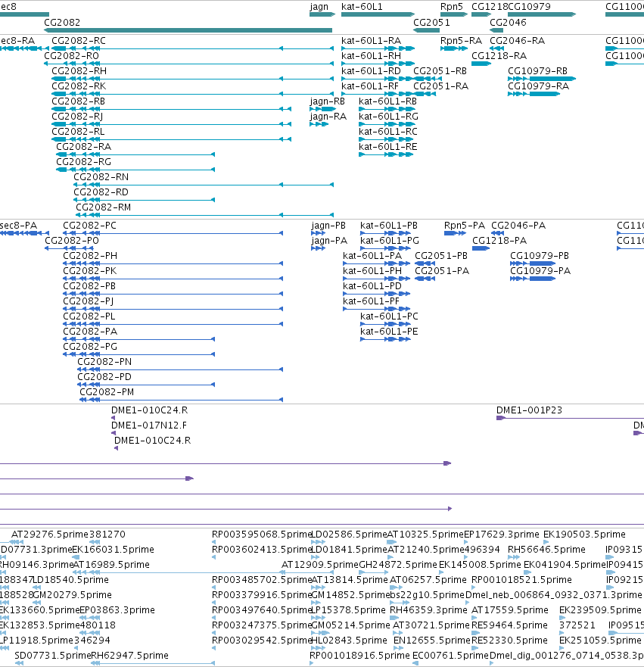Select the DME1-001P23 clone label

tap(529, 410)
